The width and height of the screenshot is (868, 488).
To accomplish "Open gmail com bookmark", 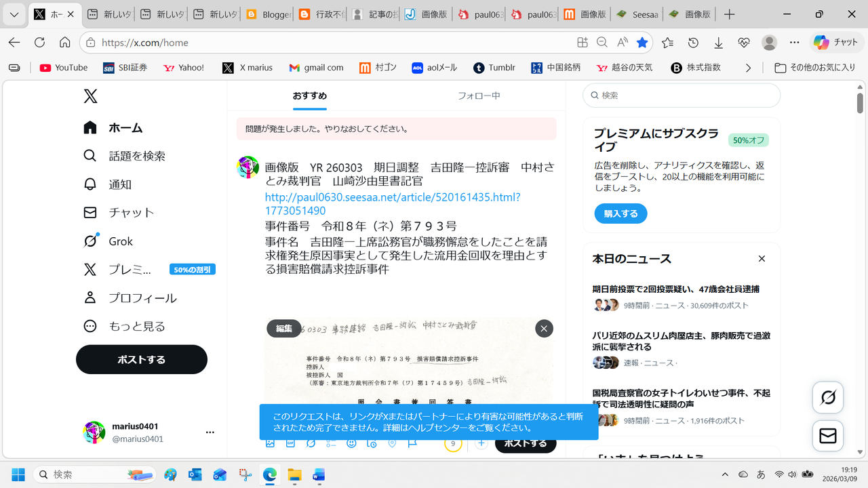I will (x=316, y=68).
